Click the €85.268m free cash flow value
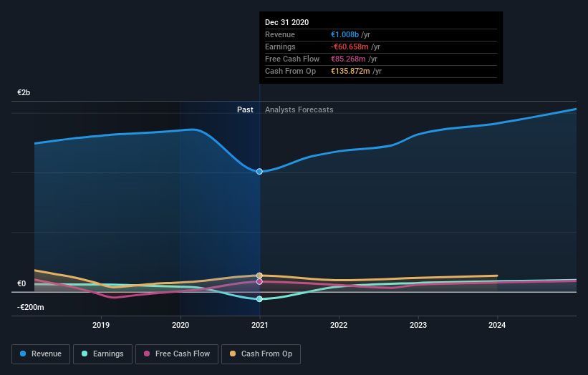This screenshot has width=588, height=375. (x=348, y=59)
